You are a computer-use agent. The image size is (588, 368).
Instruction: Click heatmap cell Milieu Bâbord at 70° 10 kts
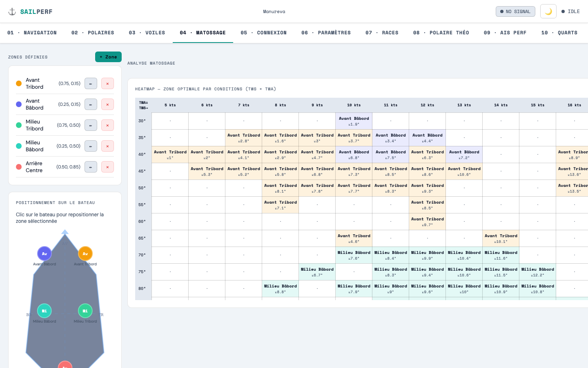click(x=354, y=255)
